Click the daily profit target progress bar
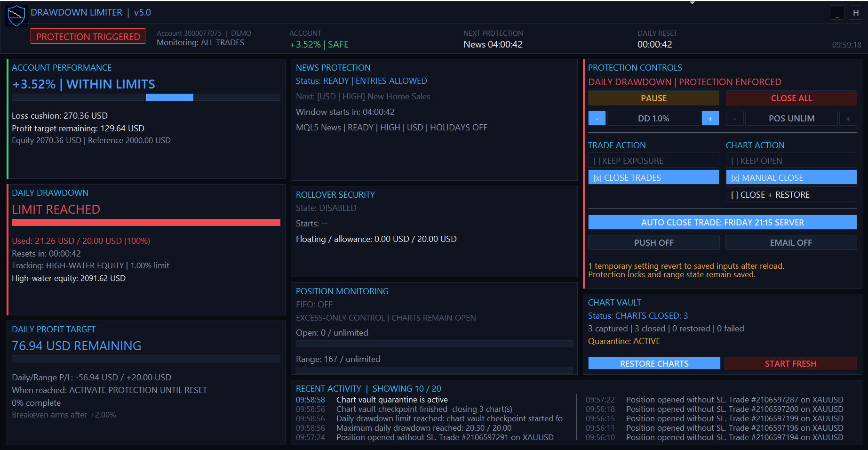This screenshot has width=868, height=450. (146, 359)
